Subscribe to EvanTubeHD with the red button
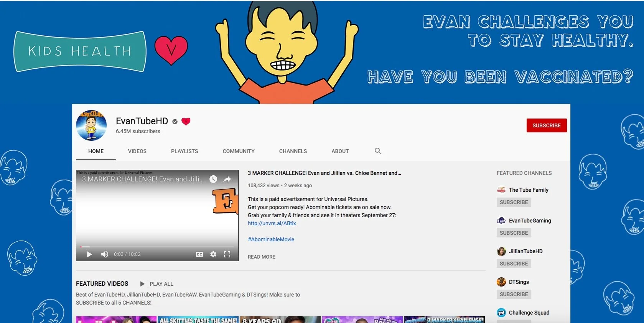 [547, 125]
